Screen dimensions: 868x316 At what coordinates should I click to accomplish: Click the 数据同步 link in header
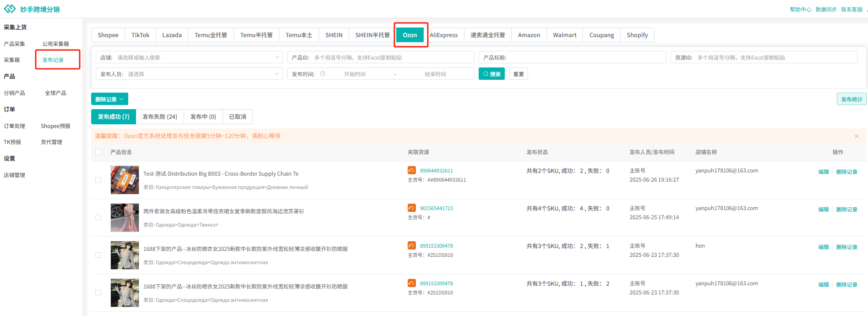tap(826, 9)
